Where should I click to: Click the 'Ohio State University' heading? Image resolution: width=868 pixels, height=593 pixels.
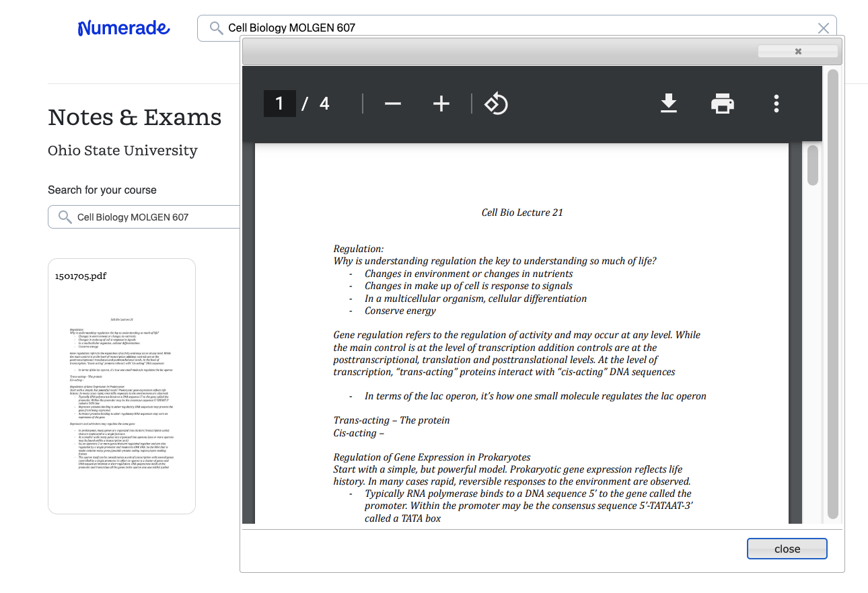tap(122, 151)
